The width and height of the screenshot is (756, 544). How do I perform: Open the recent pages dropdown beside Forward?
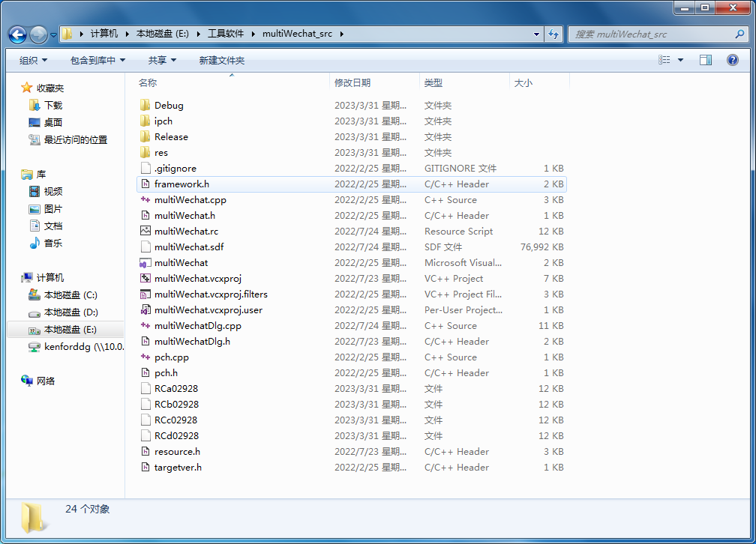(x=53, y=34)
